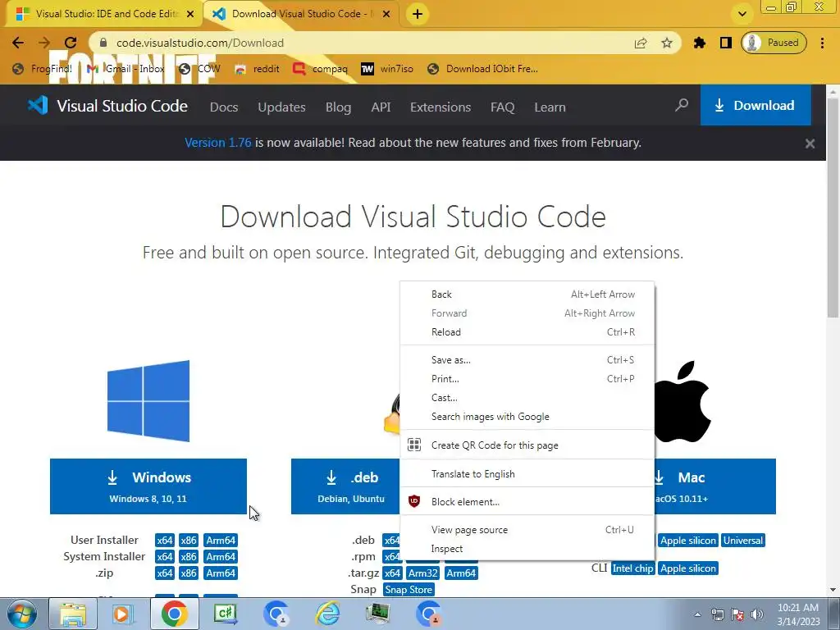
Task: Open the FAQ nav link
Action: pyautogui.click(x=503, y=107)
